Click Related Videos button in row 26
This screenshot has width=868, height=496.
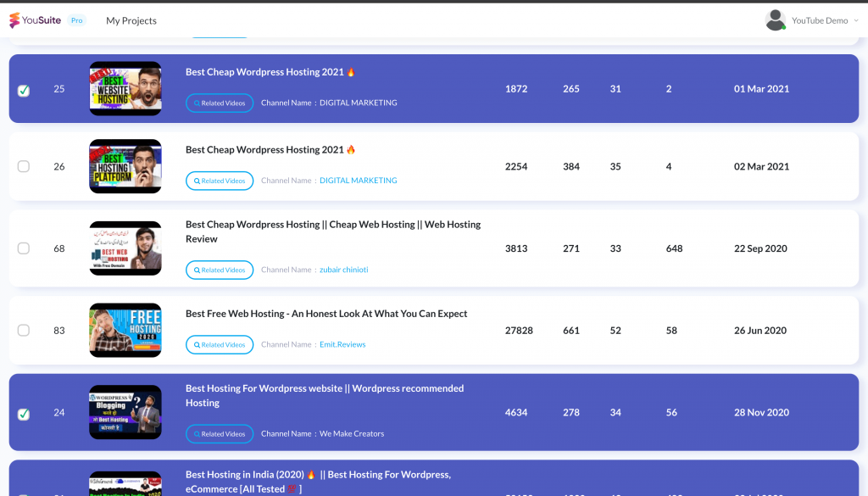[x=220, y=181]
